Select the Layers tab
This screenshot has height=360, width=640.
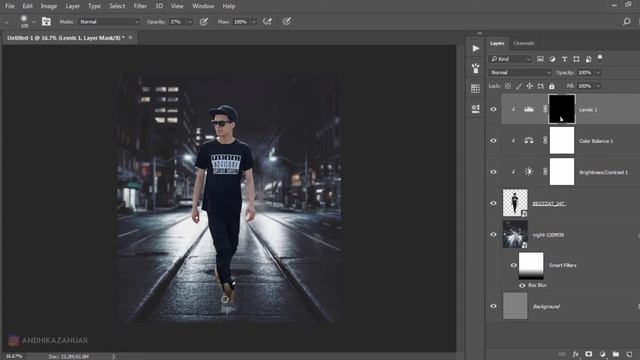point(497,43)
